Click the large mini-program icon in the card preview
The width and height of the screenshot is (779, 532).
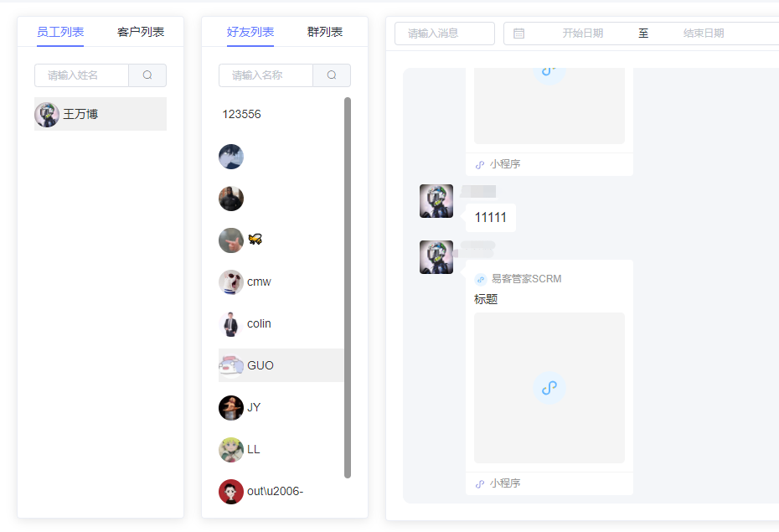[x=549, y=387]
